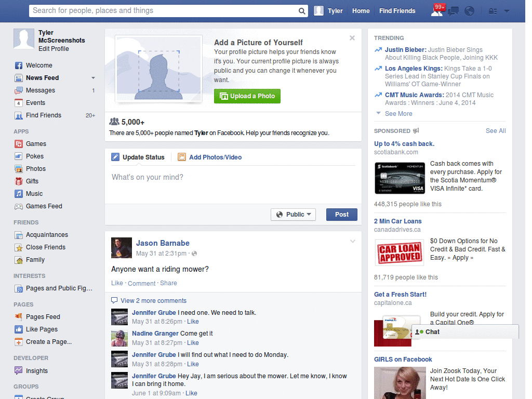The width and height of the screenshot is (532, 399).
Task: Click Acquaintances list icon
Action: (19, 235)
